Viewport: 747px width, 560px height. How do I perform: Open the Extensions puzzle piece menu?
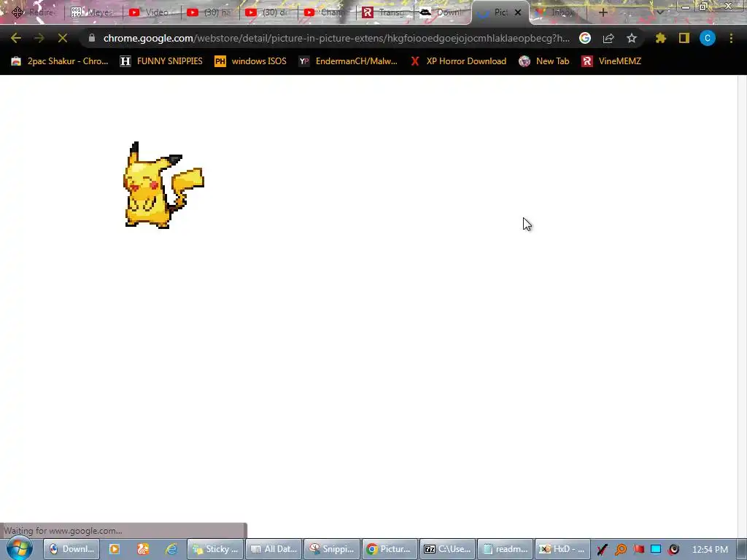(661, 38)
